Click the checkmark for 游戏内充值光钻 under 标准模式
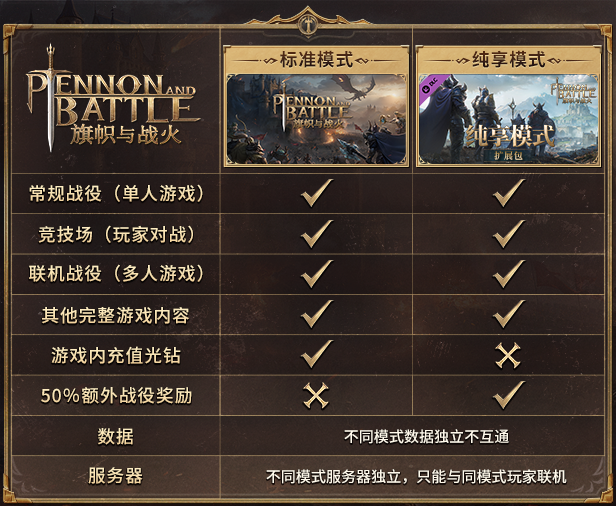 pyautogui.click(x=317, y=354)
